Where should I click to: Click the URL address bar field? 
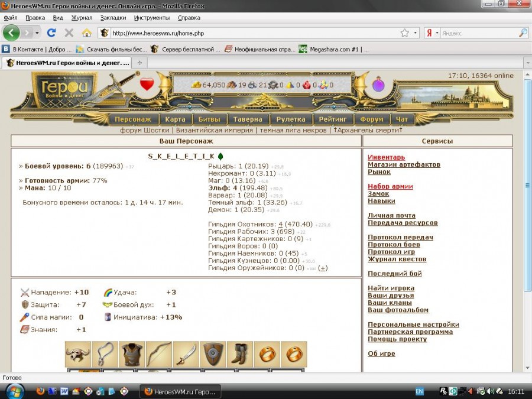point(254,33)
